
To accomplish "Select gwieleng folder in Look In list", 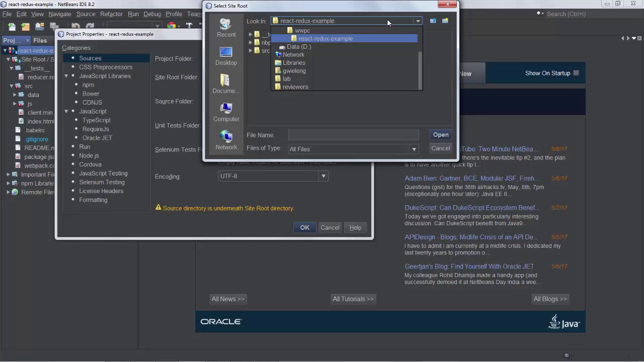I will 294,71.
